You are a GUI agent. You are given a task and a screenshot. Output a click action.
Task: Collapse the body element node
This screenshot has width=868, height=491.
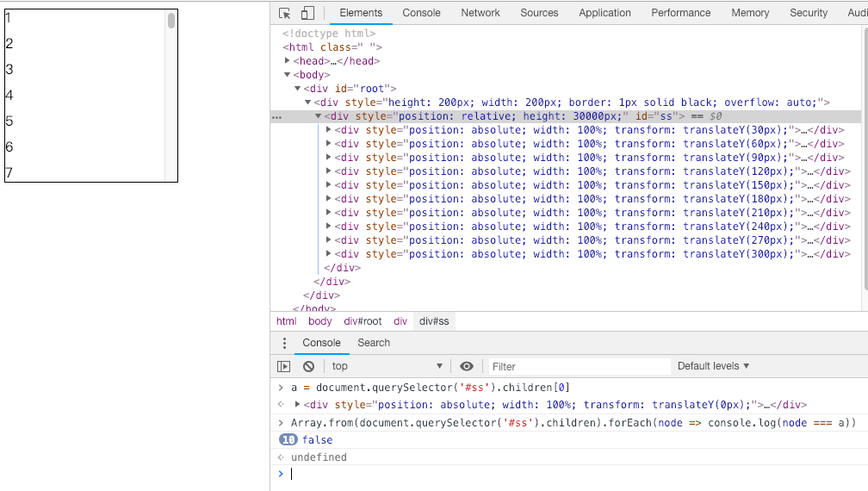pos(288,75)
